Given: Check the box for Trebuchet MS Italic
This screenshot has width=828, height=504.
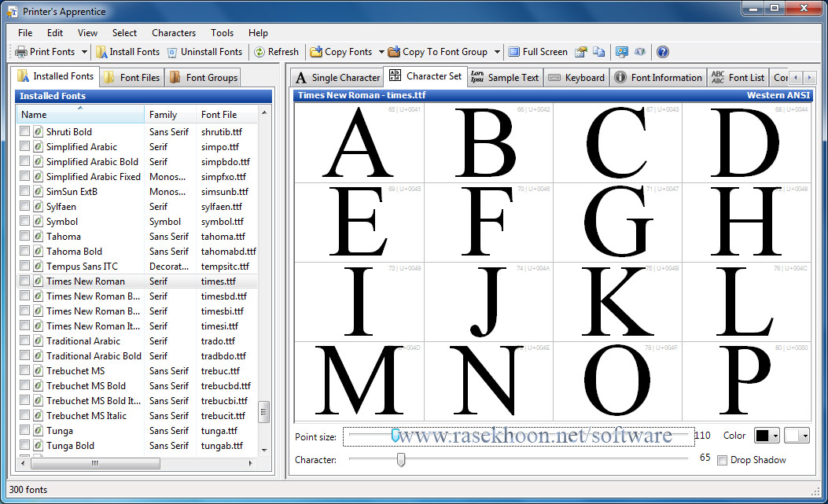Looking at the screenshot, I should coord(25,414).
